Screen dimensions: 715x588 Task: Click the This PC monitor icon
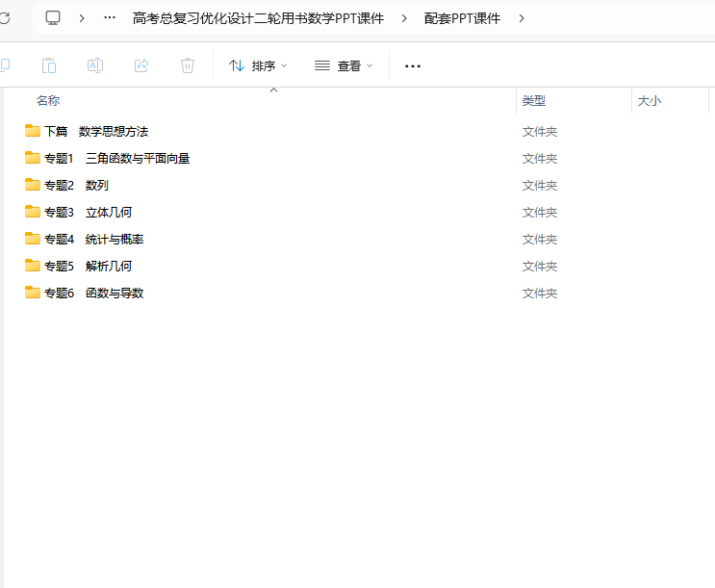(x=53, y=18)
